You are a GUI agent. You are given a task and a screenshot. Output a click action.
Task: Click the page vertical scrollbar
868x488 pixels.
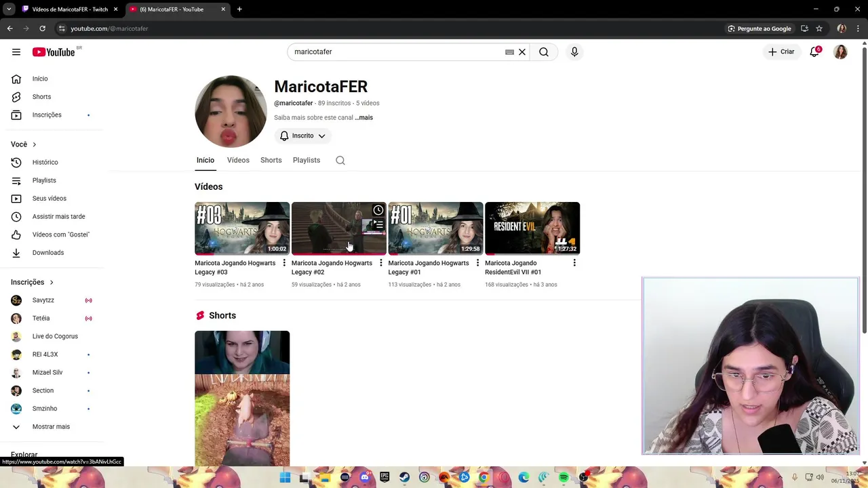(x=864, y=188)
